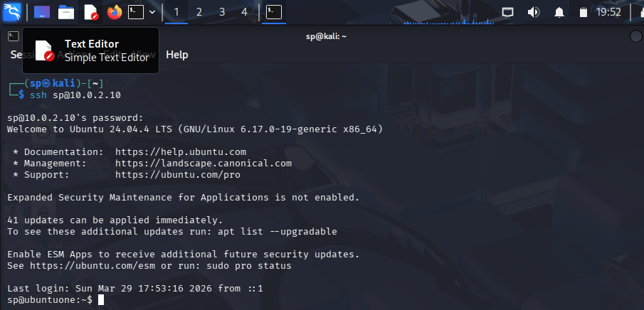Open Firefox browser from the panel
The width and height of the screenshot is (644, 310).
tap(115, 12)
